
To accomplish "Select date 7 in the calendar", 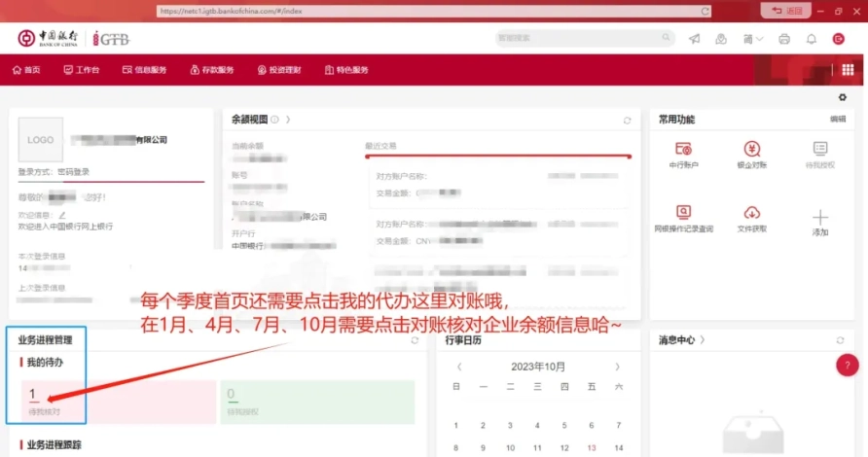I will tap(618, 426).
